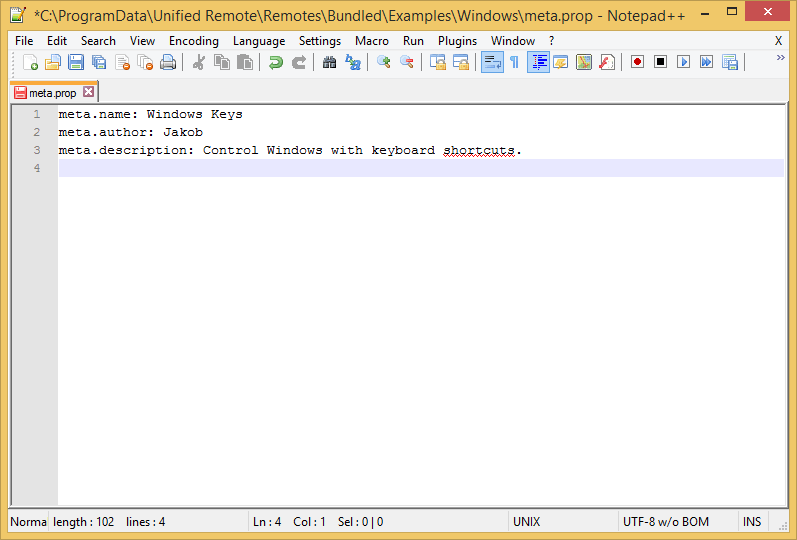Open Function List toolbar icon
The image size is (797, 540).
[607, 63]
